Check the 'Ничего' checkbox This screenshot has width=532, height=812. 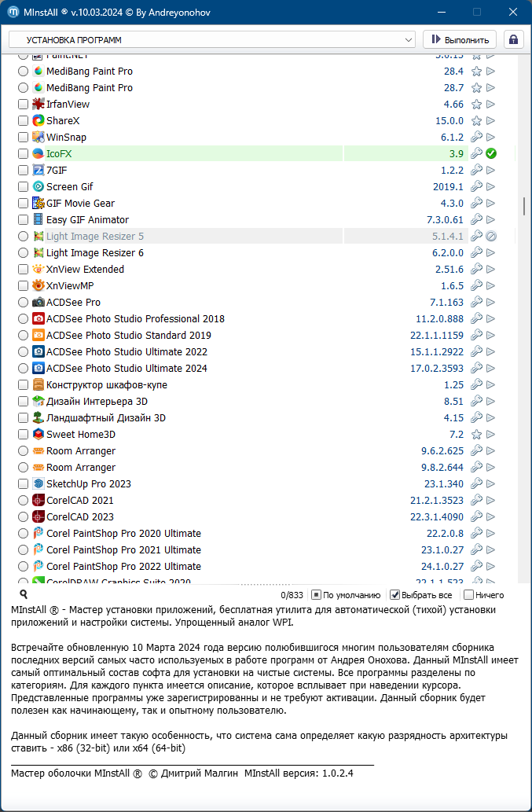469,595
